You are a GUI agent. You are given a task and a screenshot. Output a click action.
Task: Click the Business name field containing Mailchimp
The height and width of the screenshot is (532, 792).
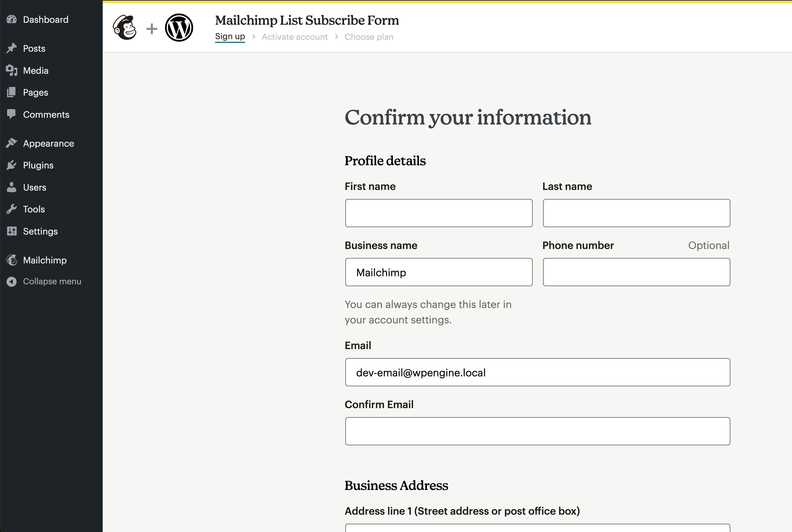pos(439,272)
